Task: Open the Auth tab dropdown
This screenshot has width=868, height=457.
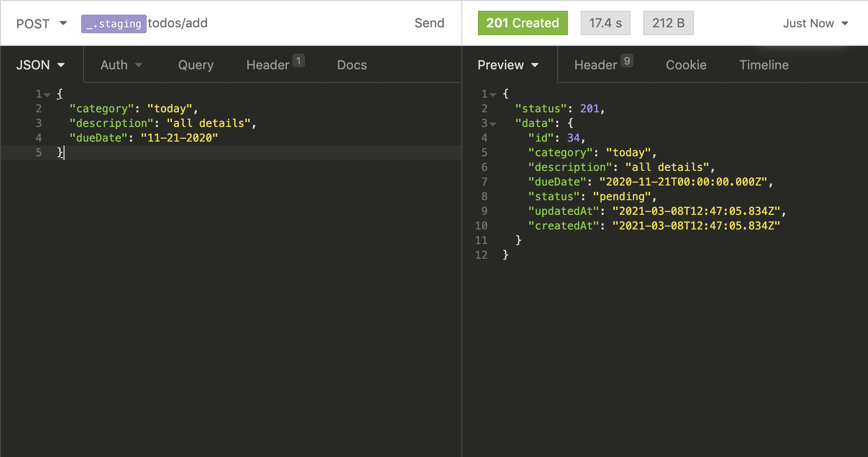Action: tap(121, 65)
